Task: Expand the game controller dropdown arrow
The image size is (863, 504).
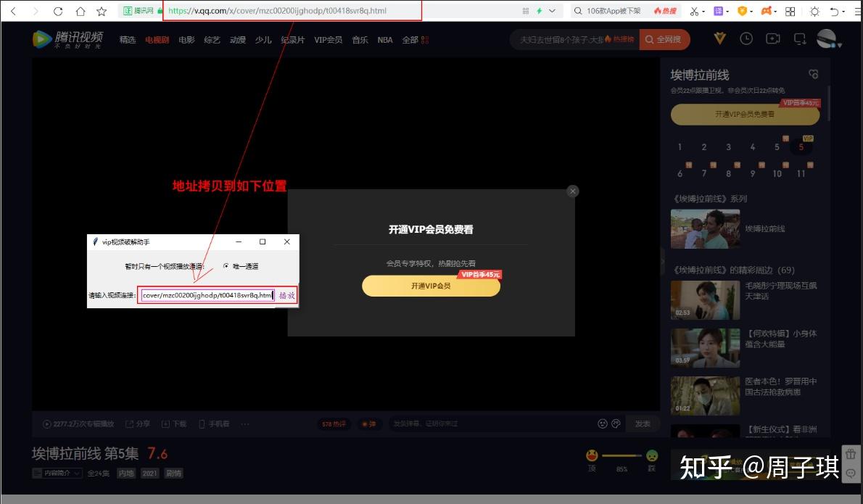Action: [x=775, y=12]
